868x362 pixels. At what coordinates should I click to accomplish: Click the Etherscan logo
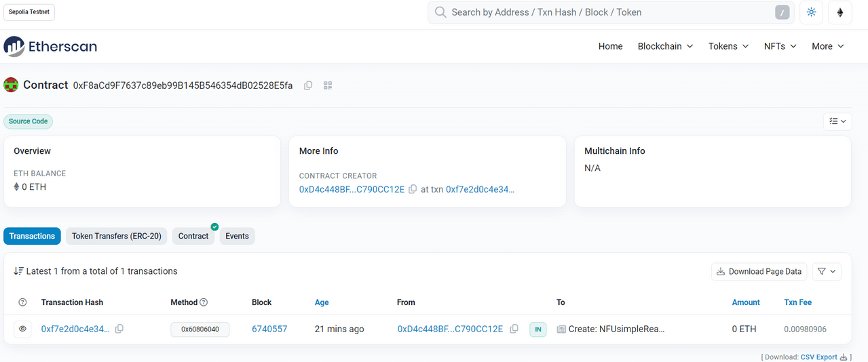[x=50, y=46]
